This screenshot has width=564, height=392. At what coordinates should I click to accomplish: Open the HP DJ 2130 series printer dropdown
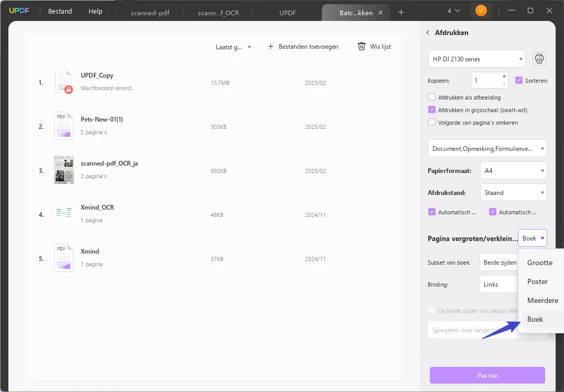(476, 58)
